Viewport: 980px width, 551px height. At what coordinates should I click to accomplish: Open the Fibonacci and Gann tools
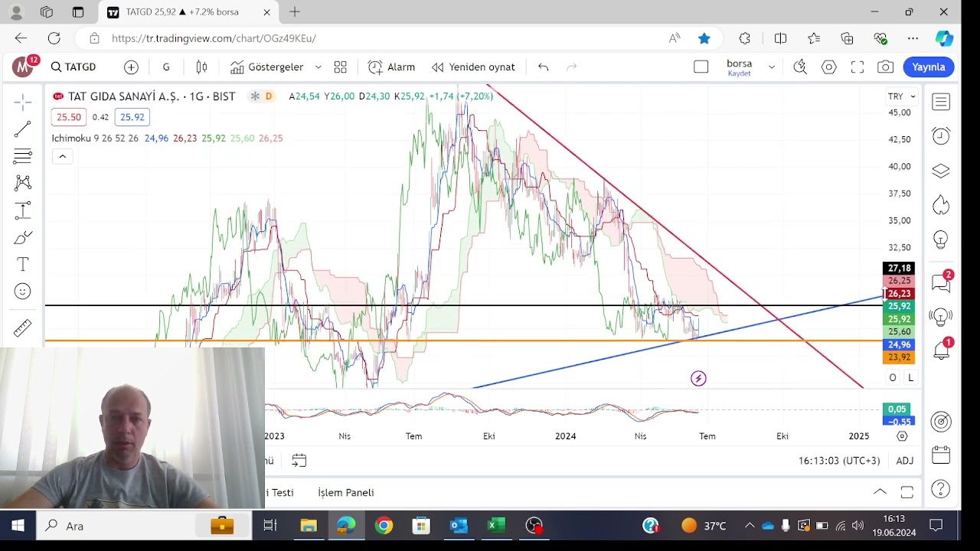23,156
